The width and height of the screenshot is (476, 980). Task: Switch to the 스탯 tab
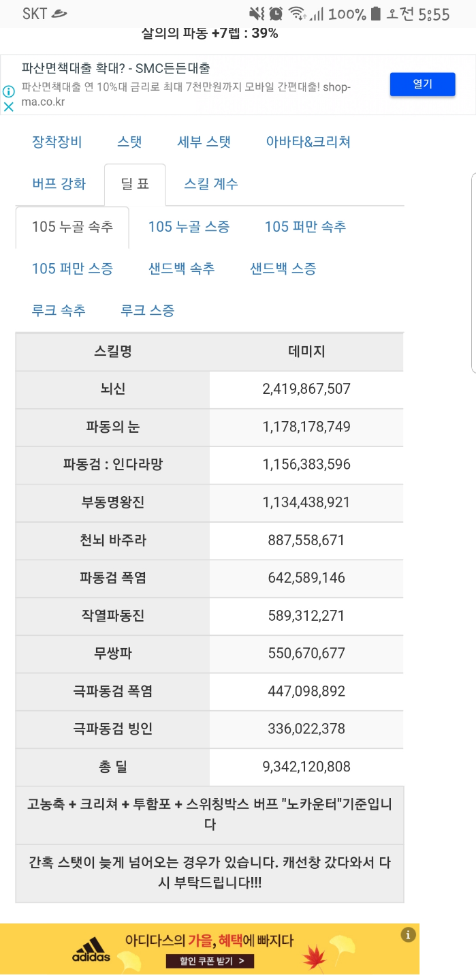tap(129, 142)
